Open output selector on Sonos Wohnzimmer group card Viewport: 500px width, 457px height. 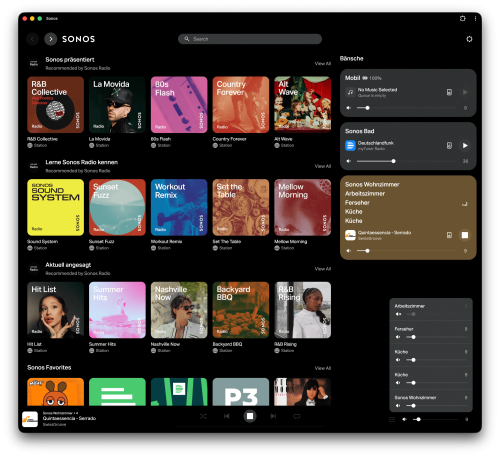[x=449, y=235]
